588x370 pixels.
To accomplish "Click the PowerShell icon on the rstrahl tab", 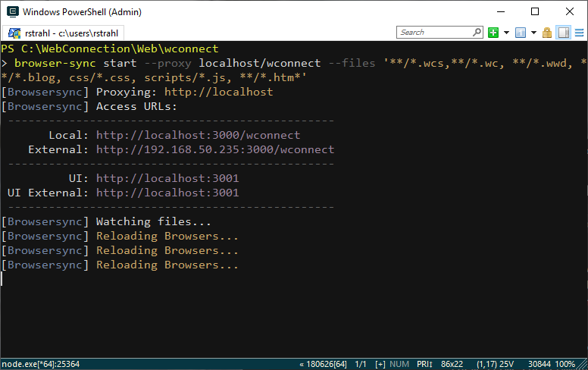I will click(x=14, y=33).
